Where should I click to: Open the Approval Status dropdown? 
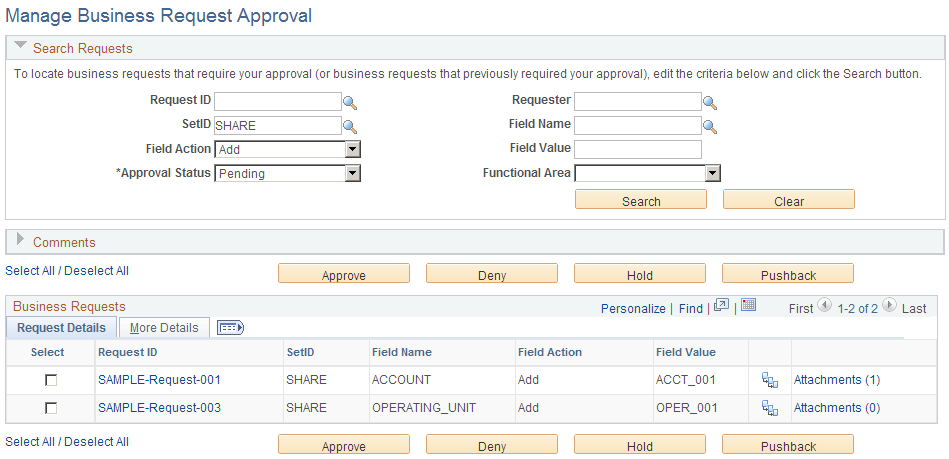pos(287,173)
